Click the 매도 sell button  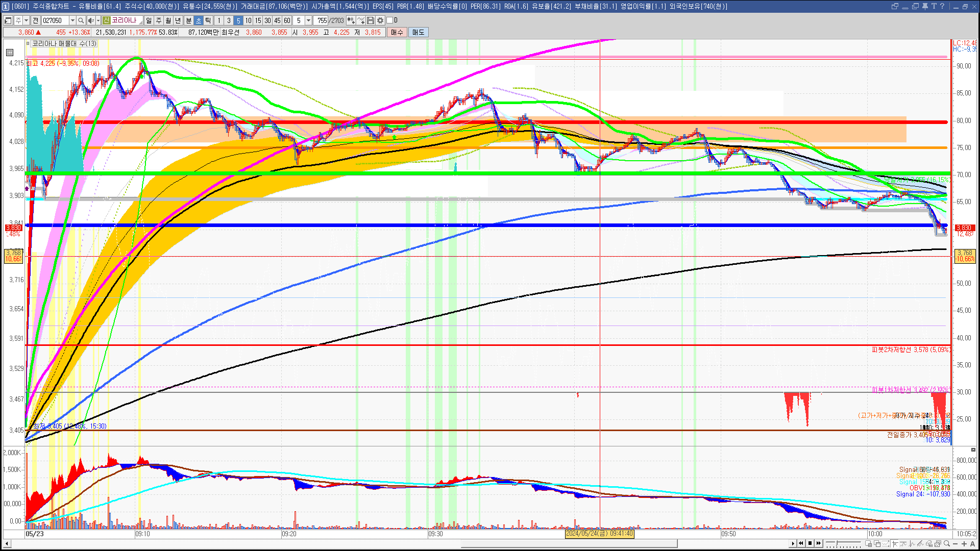[418, 32]
